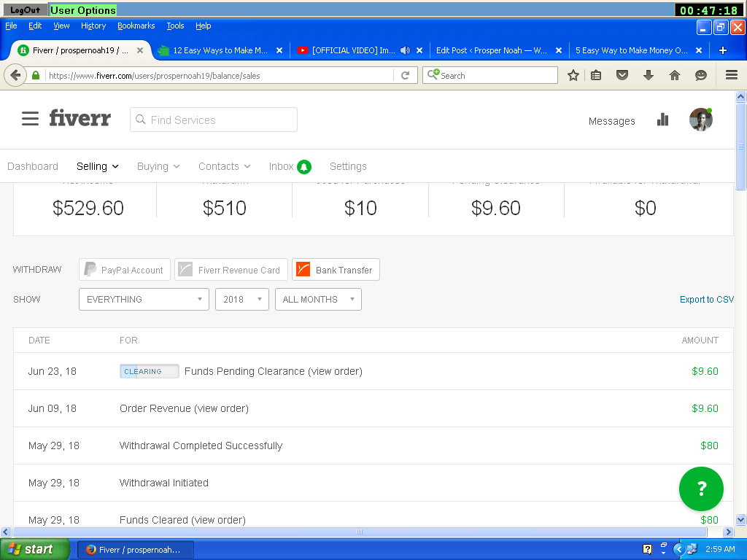Click the Inbox notification bell icon
This screenshot has height=560, width=747.
(304, 167)
